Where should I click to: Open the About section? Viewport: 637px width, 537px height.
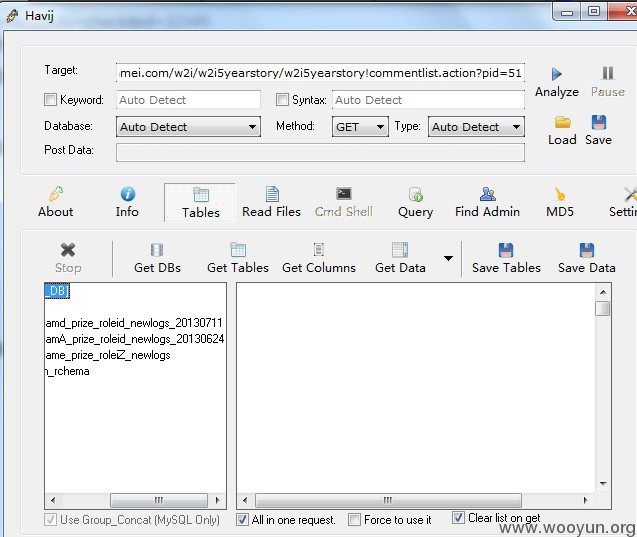[x=56, y=202]
